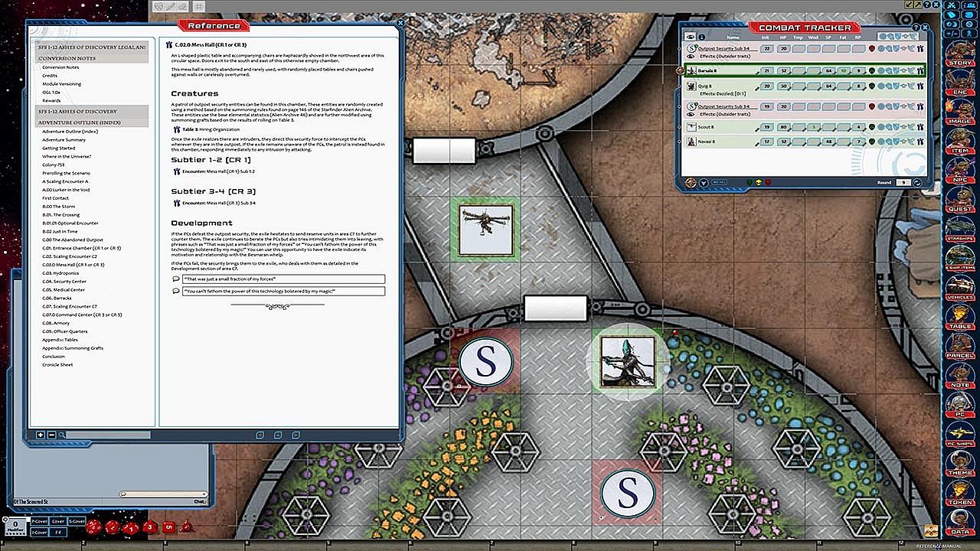The image size is (980, 551).
Task: Send the 'You can't fathom' chat line
Action: tap(177, 292)
